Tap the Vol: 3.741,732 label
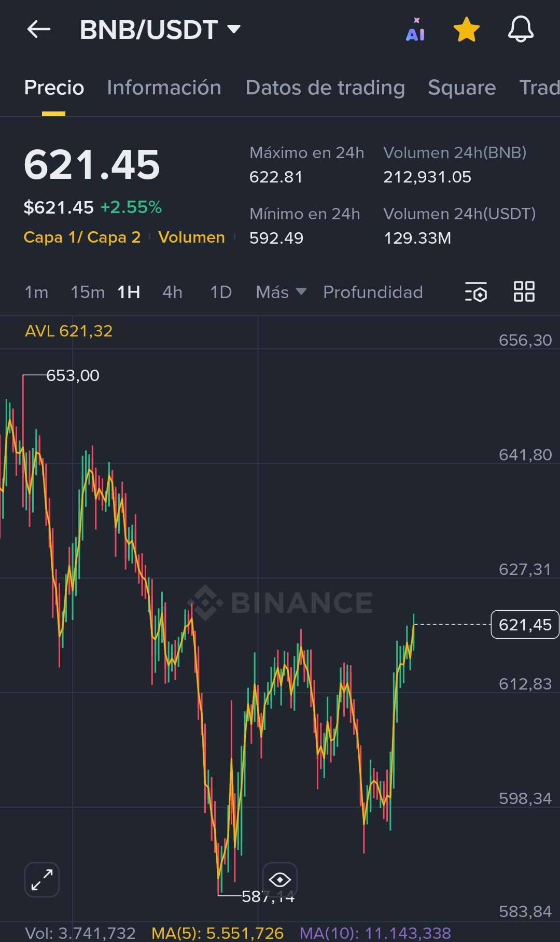560x942 pixels. 80,933
